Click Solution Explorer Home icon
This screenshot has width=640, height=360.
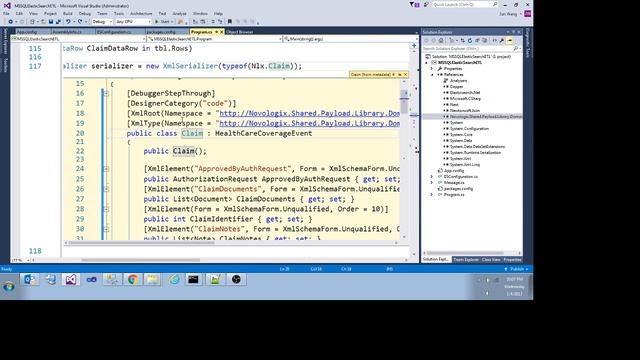click(441, 40)
